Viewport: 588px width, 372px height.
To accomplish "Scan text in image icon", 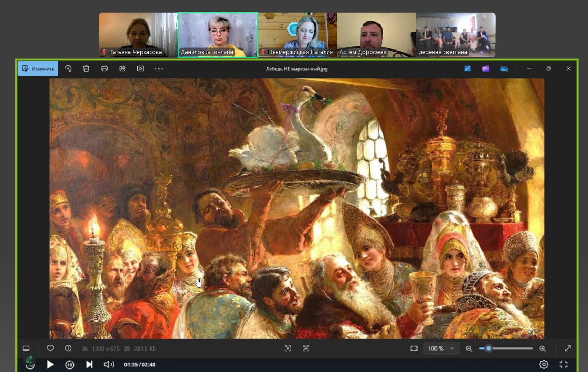I will pos(306,348).
